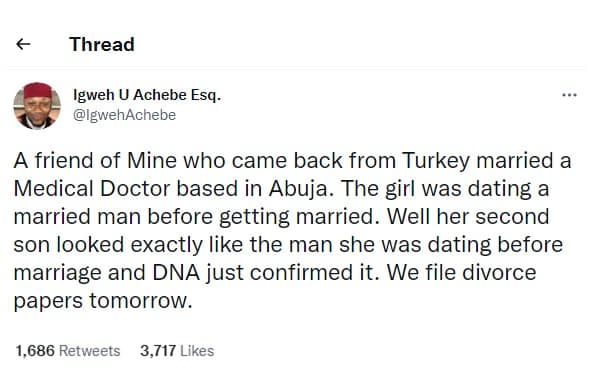The width and height of the screenshot is (602, 379).
Task: Click "DNA" in the tweet text
Action: 176,273
